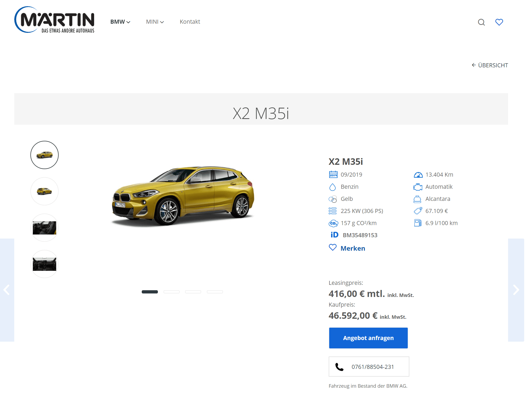This screenshot has width=532, height=399.
Task: Click the Benzin fuel drop icon
Action: [332, 187]
